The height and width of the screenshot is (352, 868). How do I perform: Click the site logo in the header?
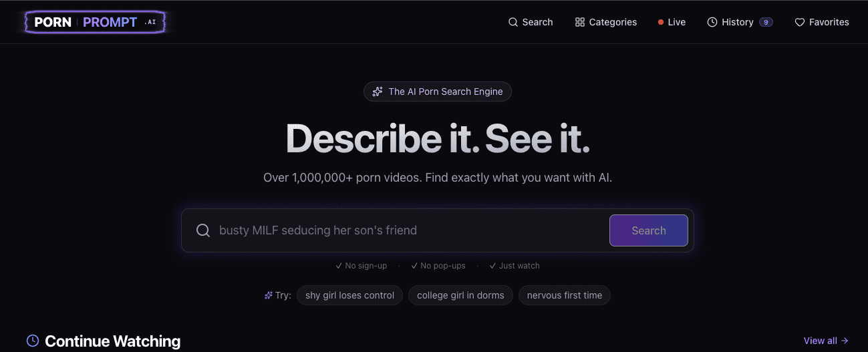94,22
